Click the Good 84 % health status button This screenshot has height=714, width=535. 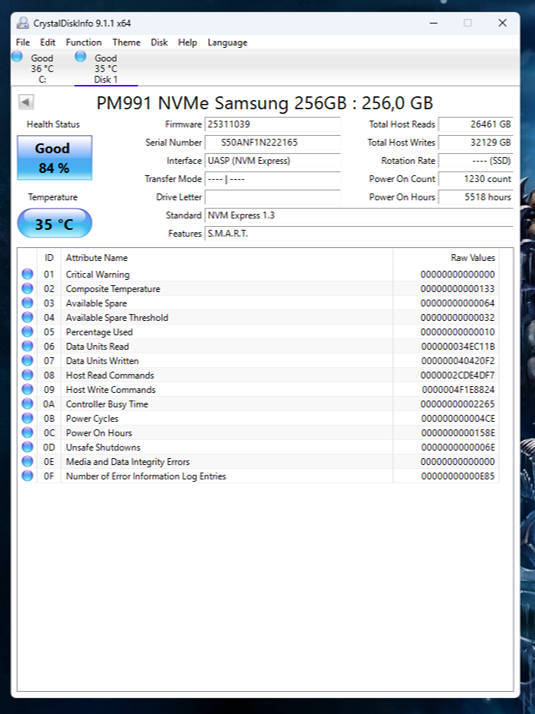(x=55, y=158)
